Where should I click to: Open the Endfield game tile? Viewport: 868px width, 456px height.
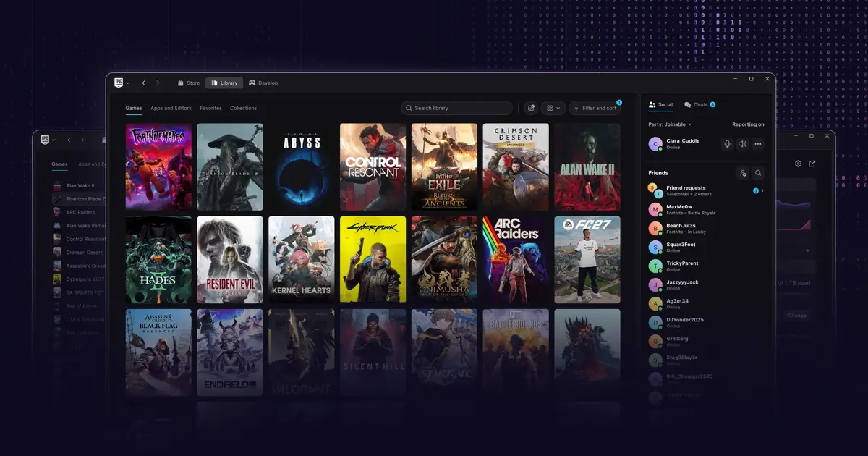tap(230, 352)
